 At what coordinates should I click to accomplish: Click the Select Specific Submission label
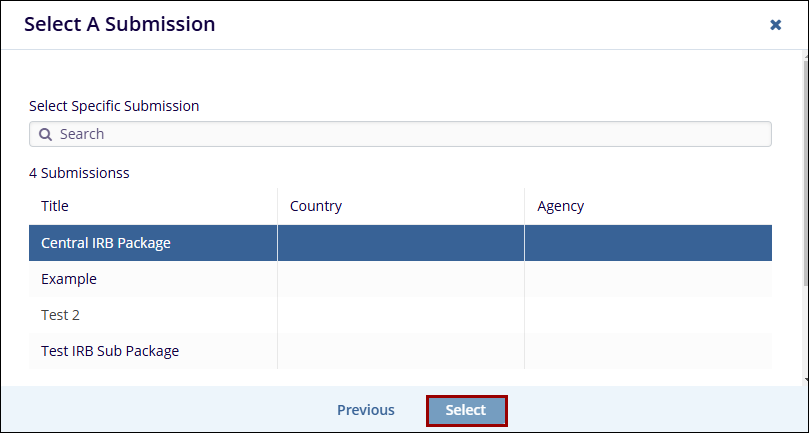click(x=114, y=106)
